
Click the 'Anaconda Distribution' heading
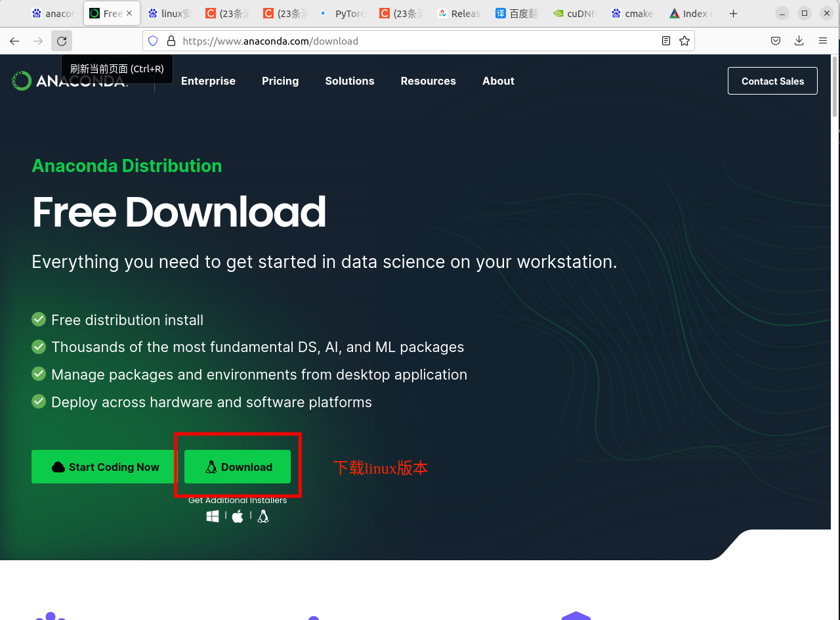coord(127,166)
